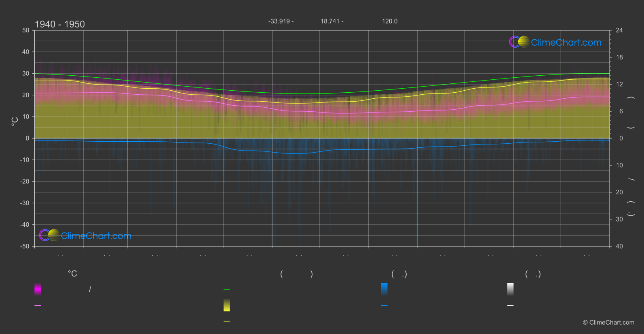Toggle the white gradient legend swatch
Screen dimensions: 644x334
coord(511,289)
